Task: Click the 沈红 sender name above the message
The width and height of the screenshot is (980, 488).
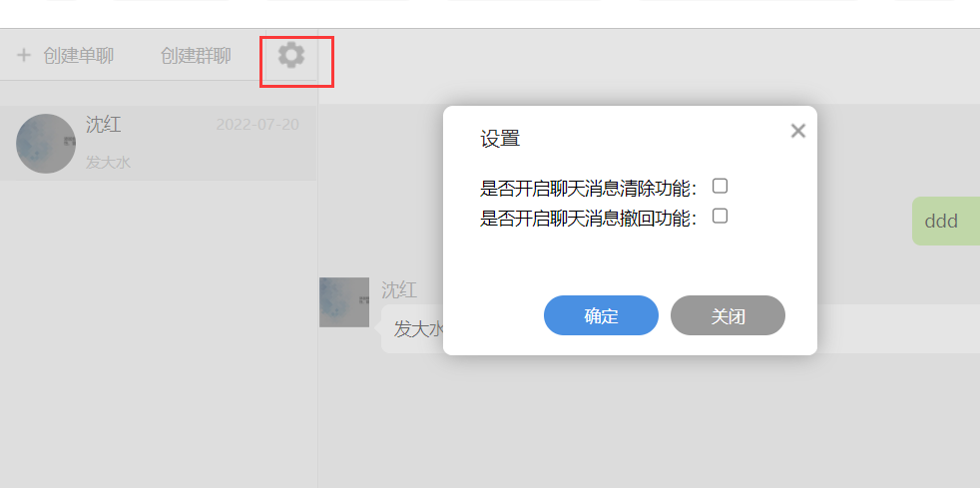Action: [399, 290]
